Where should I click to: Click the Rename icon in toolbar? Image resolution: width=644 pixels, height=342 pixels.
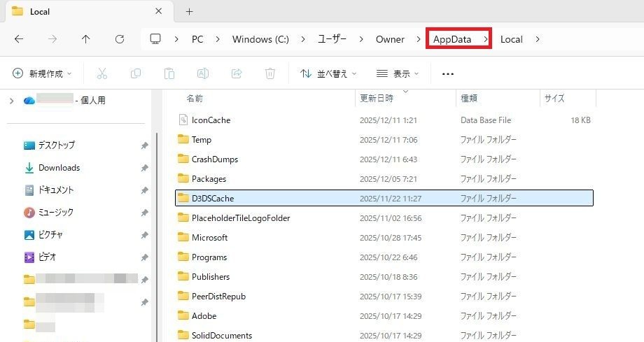tap(202, 73)
